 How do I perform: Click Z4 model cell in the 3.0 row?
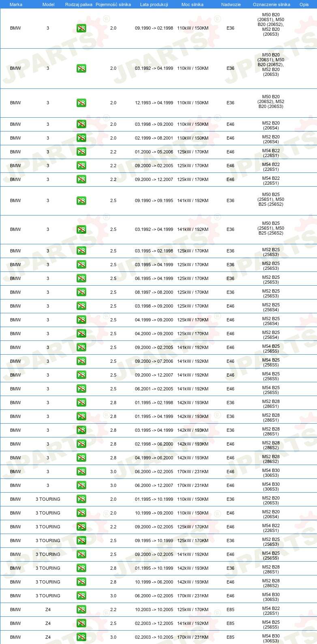[x=48, y=637]
